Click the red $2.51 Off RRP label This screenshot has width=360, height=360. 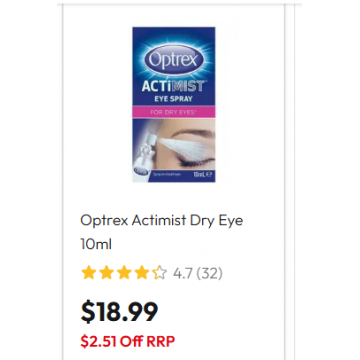(128, 341)
